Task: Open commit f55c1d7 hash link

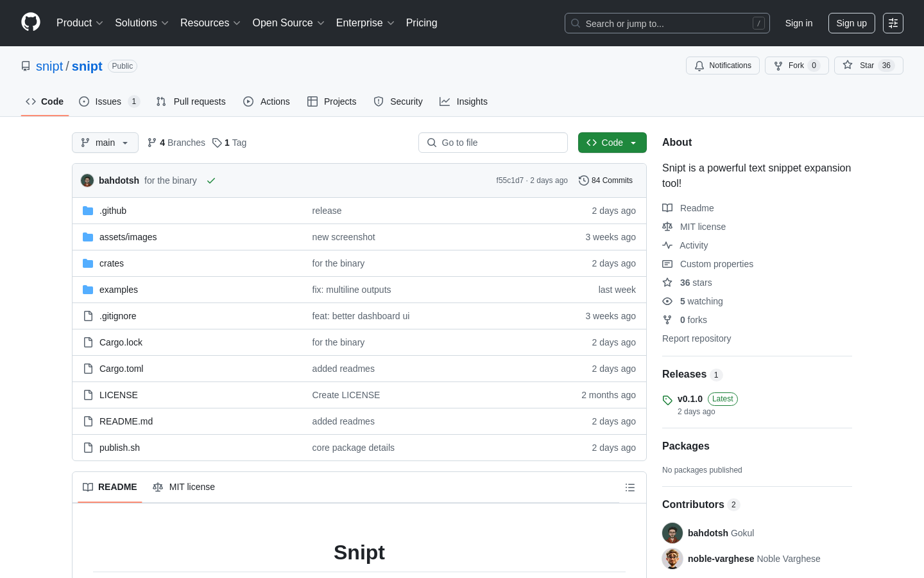Action: tap(509, 180)
